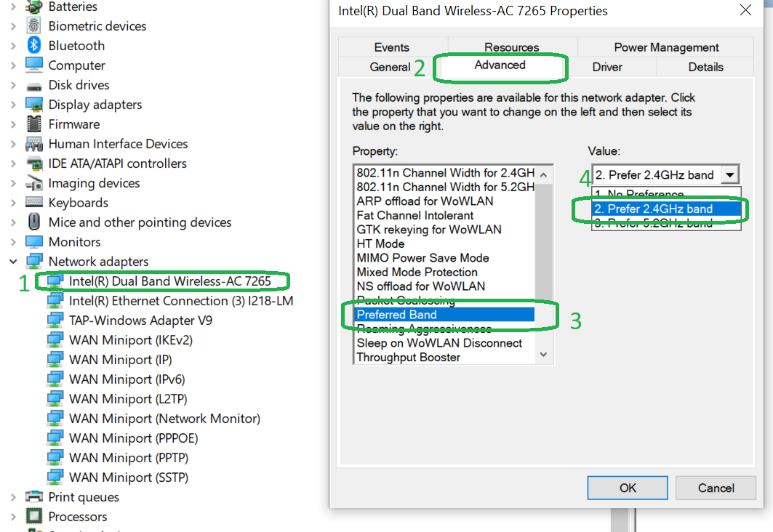Switch to the Events tab
The image size is (773, 532).
coord(392,47)
